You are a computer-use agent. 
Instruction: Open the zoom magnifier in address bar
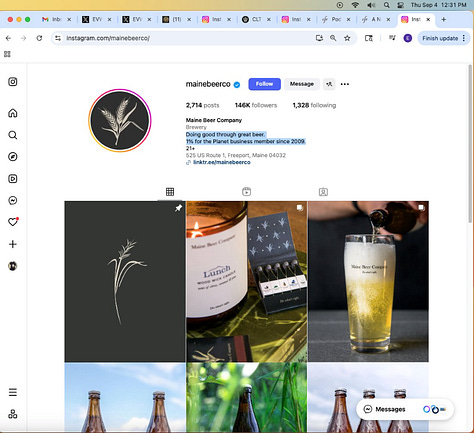click(x=333, y=38)
